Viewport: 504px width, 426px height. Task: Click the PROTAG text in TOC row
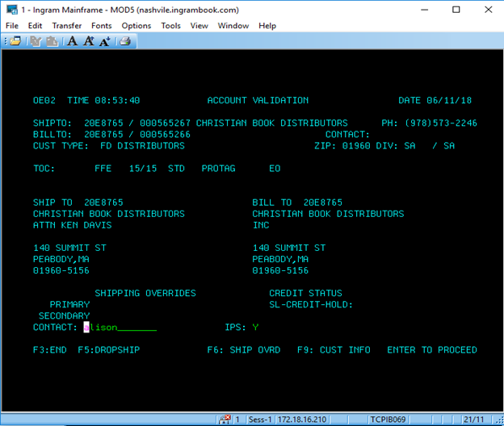[218, 169]
